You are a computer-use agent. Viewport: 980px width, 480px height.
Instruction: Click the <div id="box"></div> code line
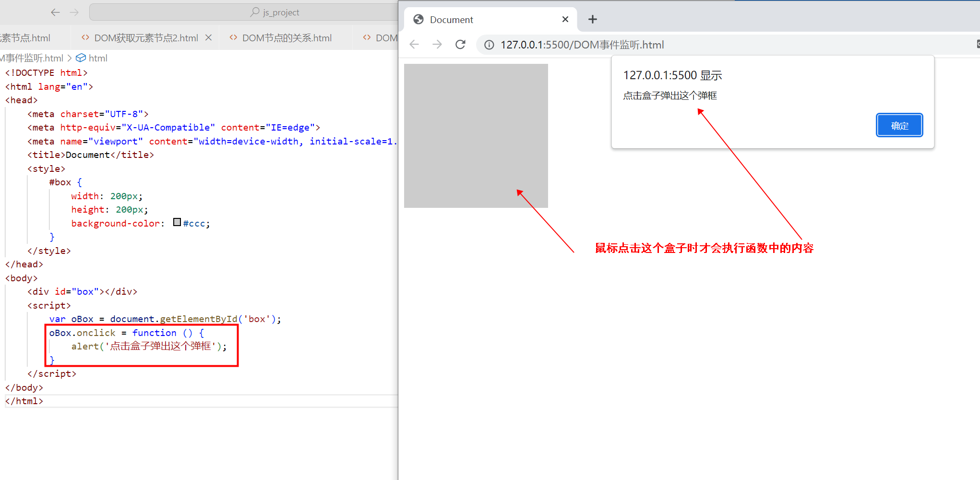click(83, 291)
